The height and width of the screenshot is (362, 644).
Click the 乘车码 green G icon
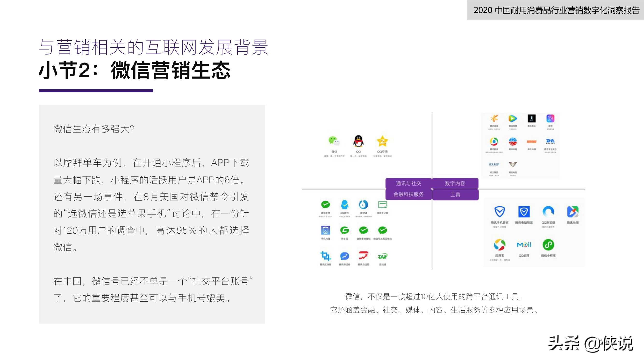click(344, 230)
